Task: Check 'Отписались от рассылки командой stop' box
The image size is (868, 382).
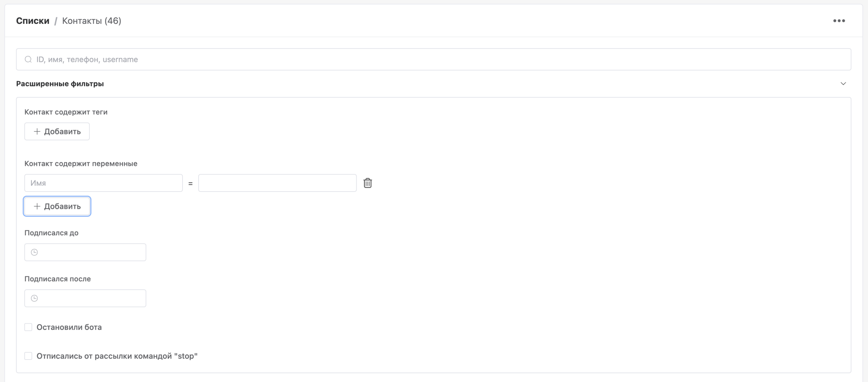Action: coord(28,356)
